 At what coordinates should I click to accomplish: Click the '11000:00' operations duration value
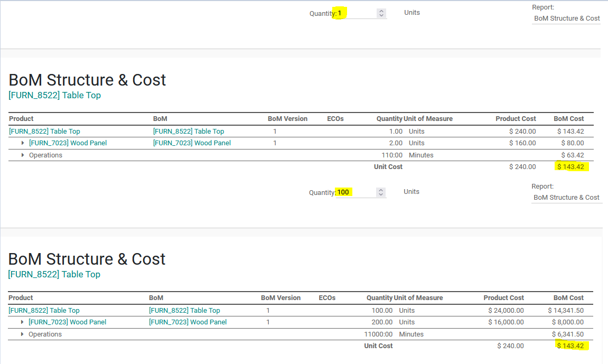378,334
